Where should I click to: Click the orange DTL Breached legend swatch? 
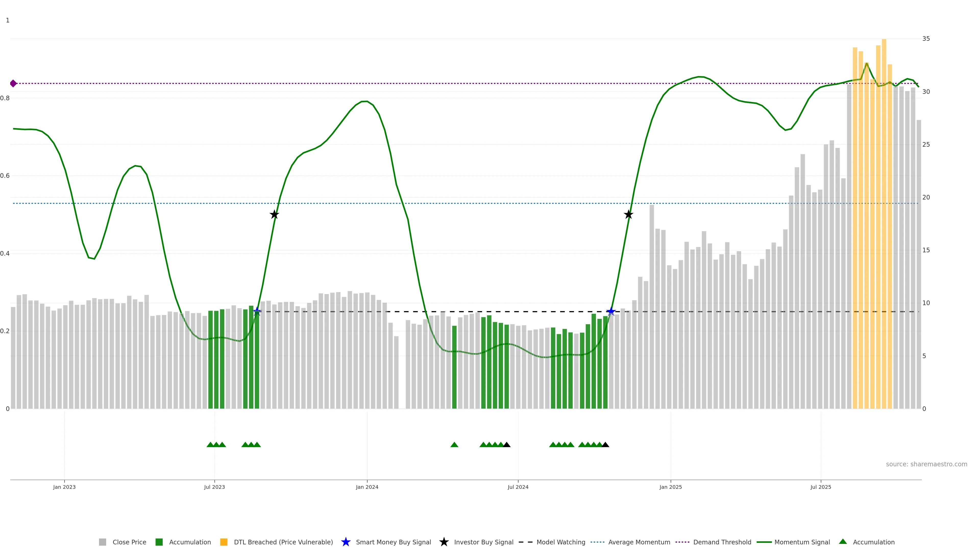tap(224, 542)
